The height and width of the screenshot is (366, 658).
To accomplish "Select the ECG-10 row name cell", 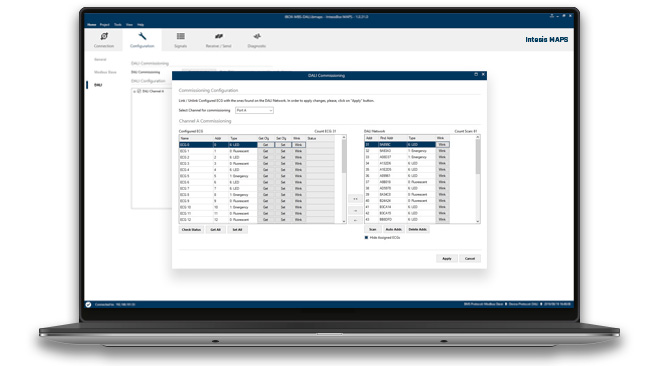I will tap(196, 207).
